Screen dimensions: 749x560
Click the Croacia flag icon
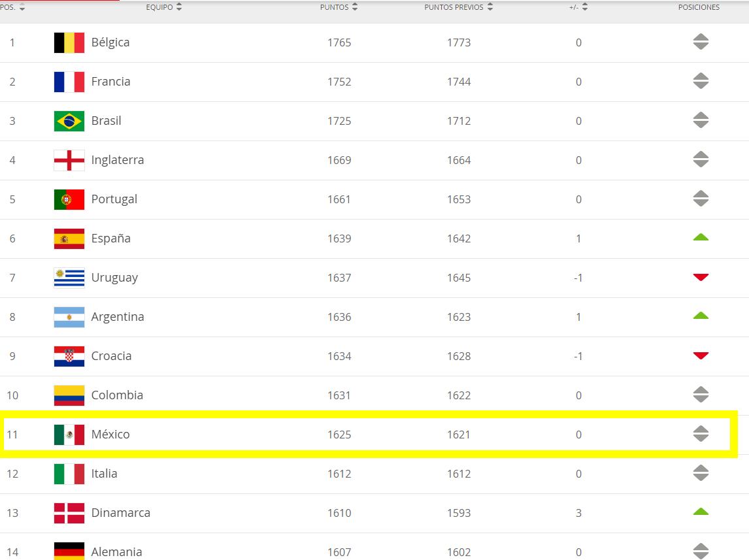coord(69,356)
